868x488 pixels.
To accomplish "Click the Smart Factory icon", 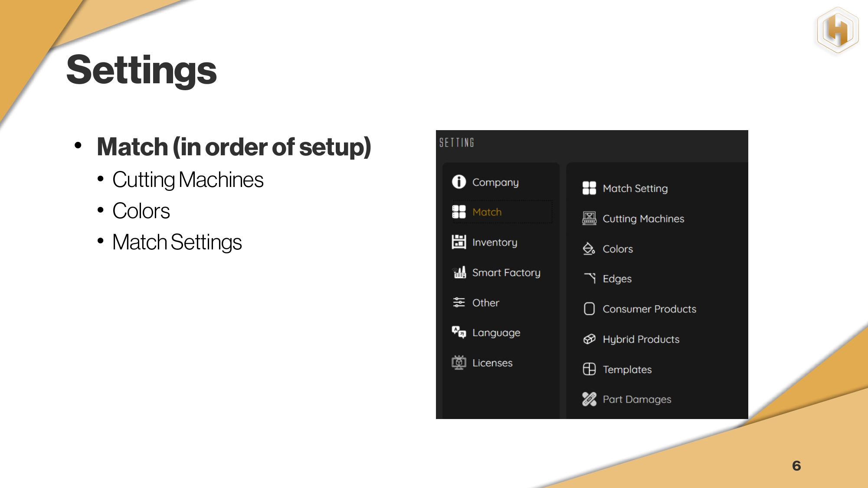I will [459, 272].
